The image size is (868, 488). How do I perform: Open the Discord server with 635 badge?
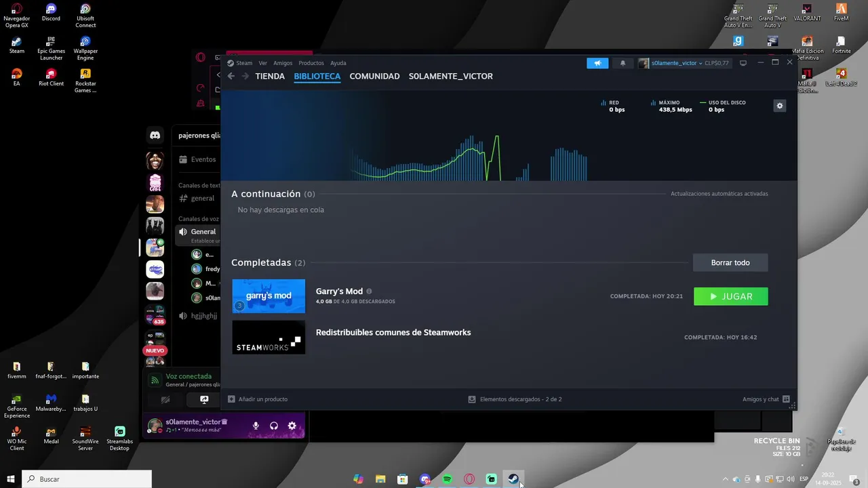pyautogui.click(x=155, y=317)
